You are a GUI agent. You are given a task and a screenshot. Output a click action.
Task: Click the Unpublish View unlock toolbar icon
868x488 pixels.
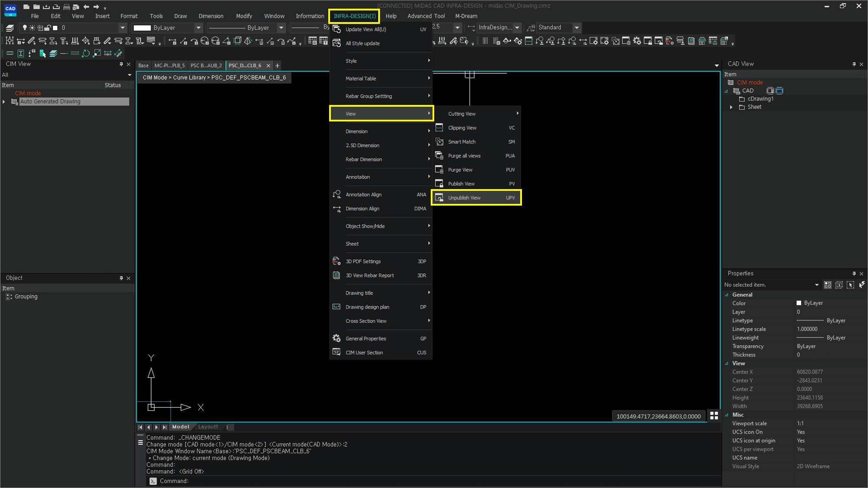tap(659, 41)
